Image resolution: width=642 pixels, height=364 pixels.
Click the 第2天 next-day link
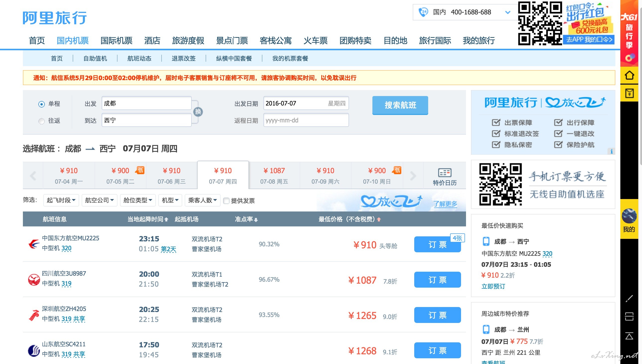tap(168, 249)
